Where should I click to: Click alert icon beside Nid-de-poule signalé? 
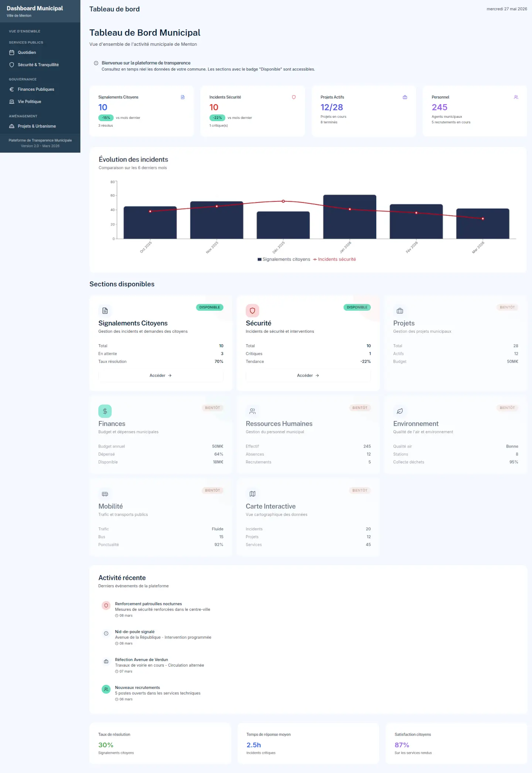pos(106,633)
